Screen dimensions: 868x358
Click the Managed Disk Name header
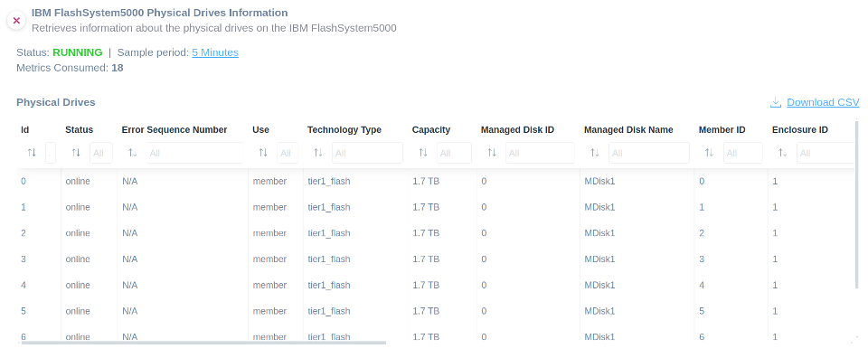[x=628, y=130]
